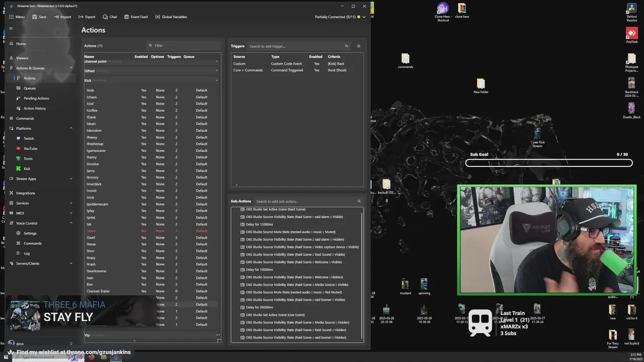Open AnyDesk desktop shortcut
644x362 pixels.
[x=631, y=36]
